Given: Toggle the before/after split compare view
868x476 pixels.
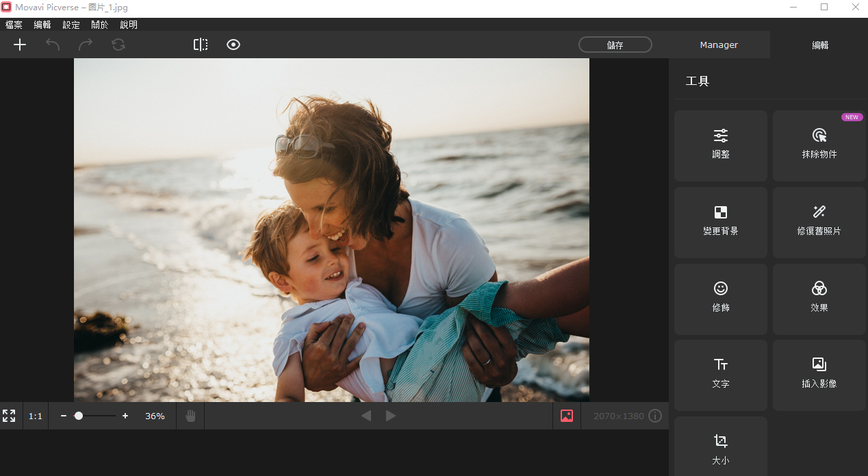Looking at the screenshot, I should coord(201,45).
